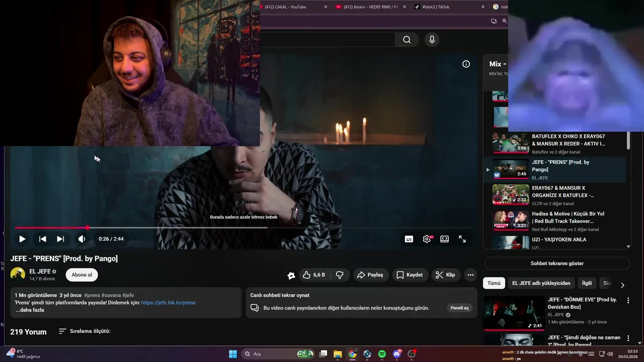Create a clip with Klip button

(446, 275)
